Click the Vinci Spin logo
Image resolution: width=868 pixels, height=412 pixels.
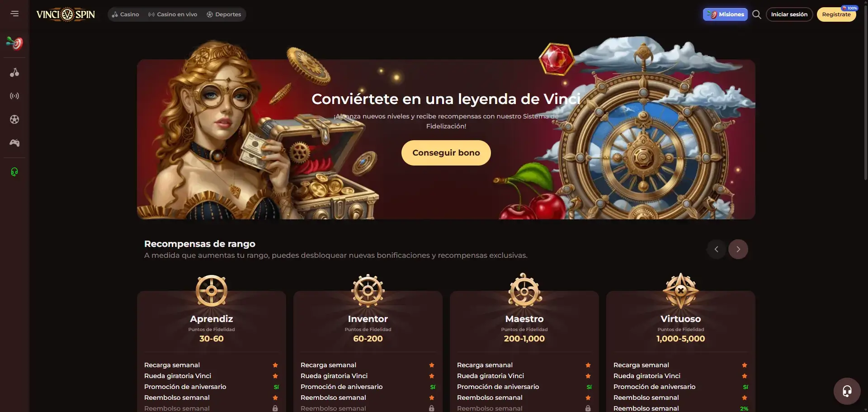click(66, 14)
